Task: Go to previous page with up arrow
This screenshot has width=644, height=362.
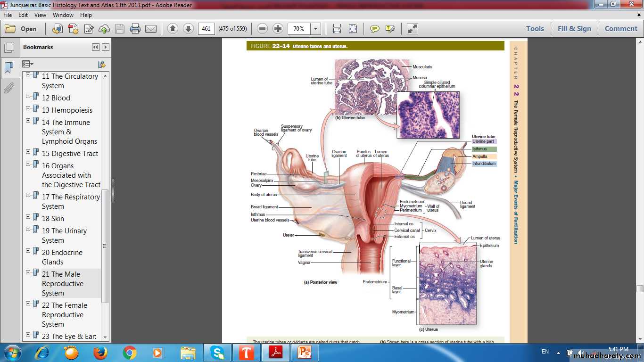Action: pos(173,29)
